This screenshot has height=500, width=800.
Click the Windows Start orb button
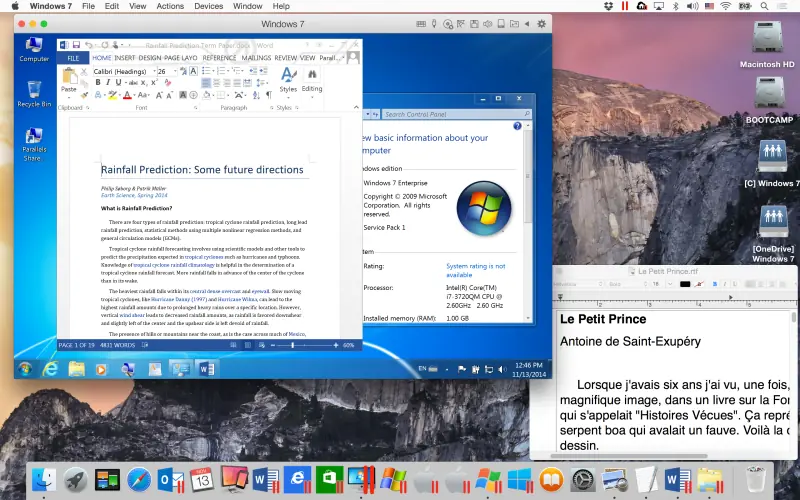pos(24,368)
